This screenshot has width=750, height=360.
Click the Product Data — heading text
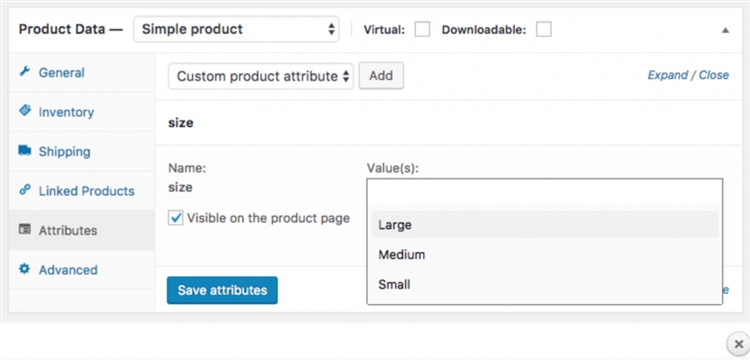(x=71, y=29)
